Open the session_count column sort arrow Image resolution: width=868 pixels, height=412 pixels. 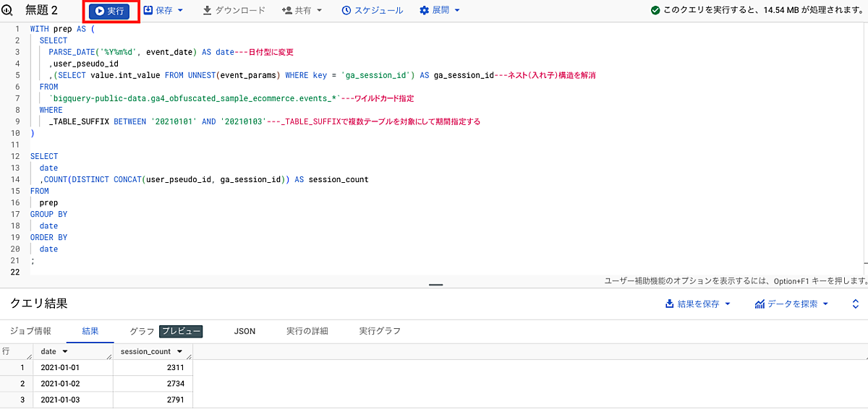[x=179, y=352]
